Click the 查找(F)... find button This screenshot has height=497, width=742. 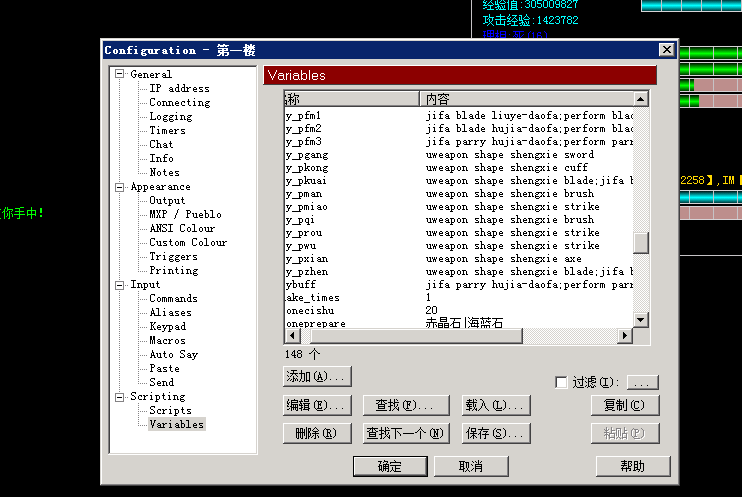point(406,405)
